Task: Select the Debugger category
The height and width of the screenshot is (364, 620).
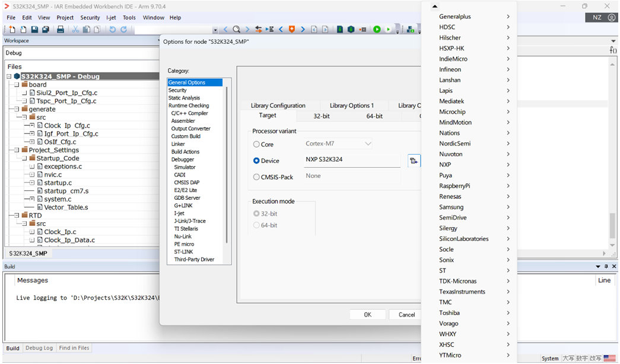Action: [183, 159]
